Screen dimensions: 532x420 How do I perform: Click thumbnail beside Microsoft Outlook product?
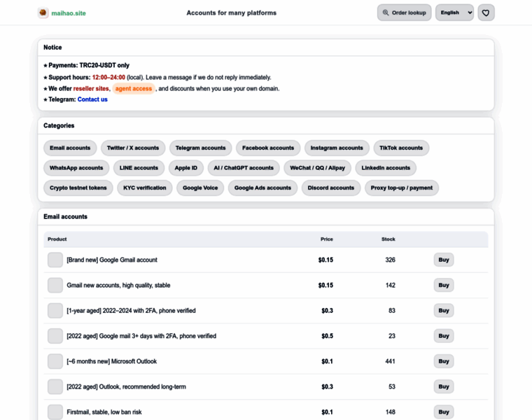click(55, 361)
